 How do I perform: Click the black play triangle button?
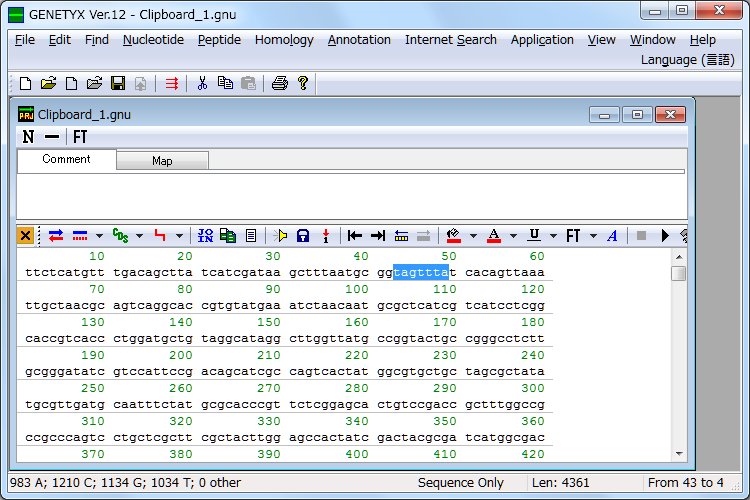[665, 235]
